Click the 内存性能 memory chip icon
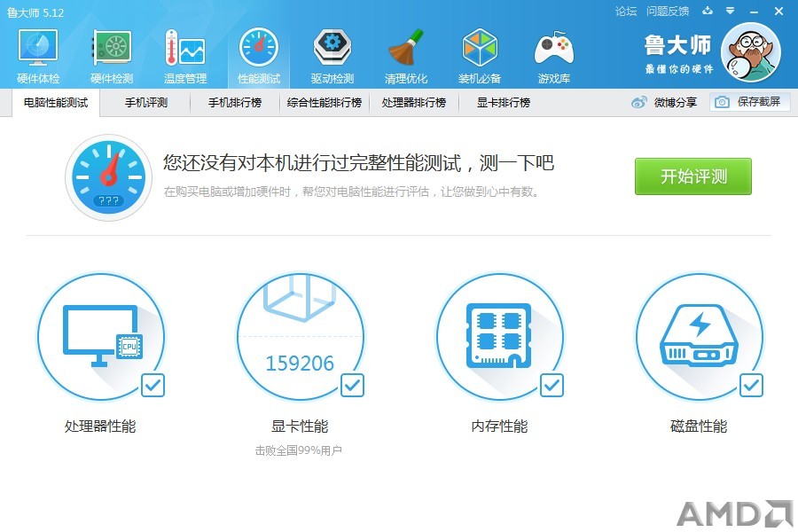Image resolution: width=798 pixels, height=532 pixels. pyautogui.click(x=499, y=336)
